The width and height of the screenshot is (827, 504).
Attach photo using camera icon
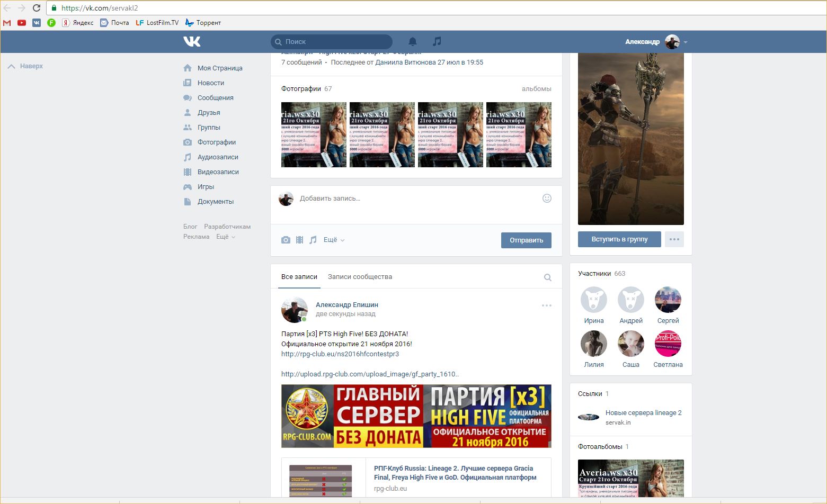286,240
